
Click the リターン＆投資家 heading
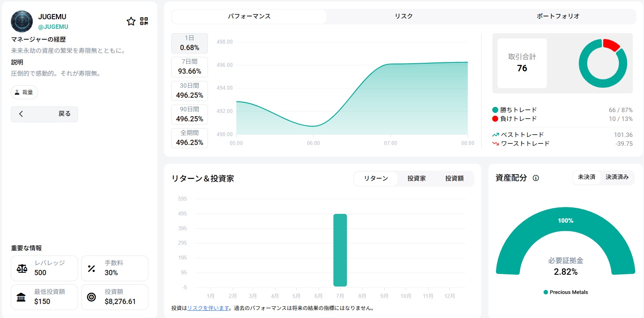pyautogui.click(x=203, y=179)
